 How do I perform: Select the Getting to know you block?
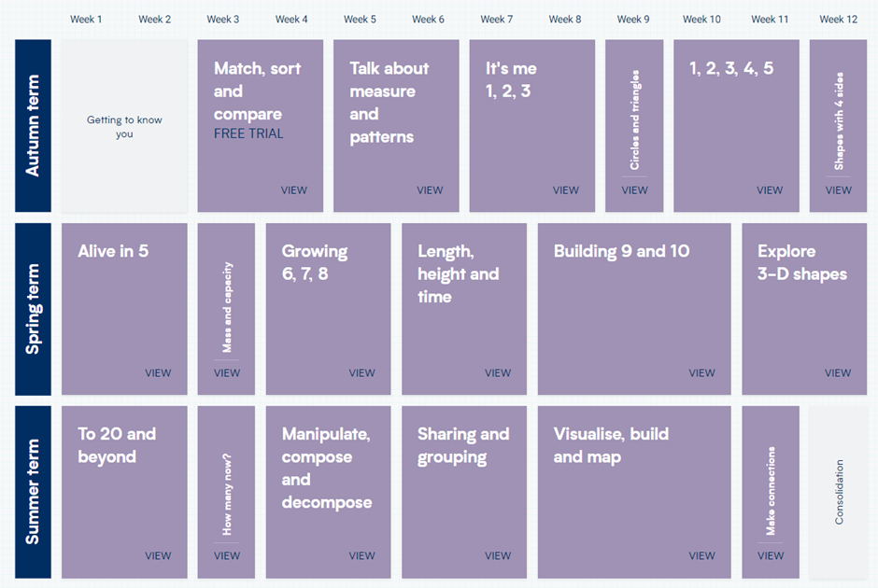(x=124, y=127)
